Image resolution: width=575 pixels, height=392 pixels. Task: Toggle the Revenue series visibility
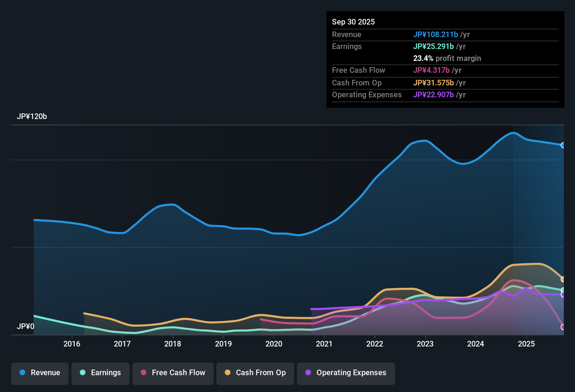click(40, 373)
